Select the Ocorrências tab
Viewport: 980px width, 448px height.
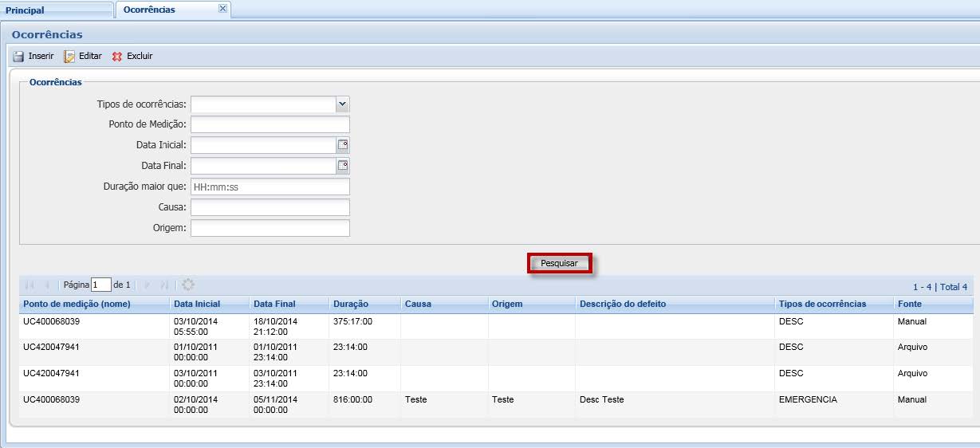(x=150, y=10)
